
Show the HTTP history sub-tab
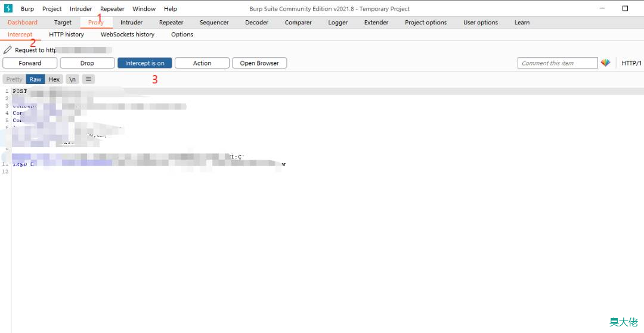(x=67, y=35)
